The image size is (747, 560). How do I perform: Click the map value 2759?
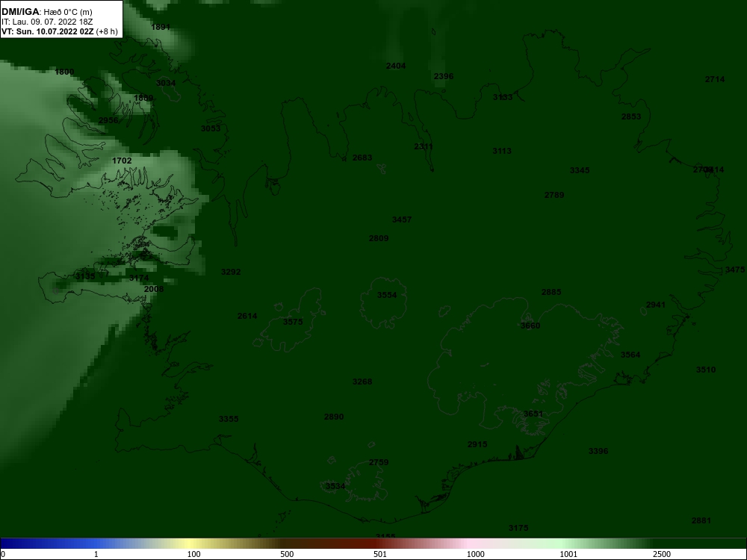click(x=379, y=462)
